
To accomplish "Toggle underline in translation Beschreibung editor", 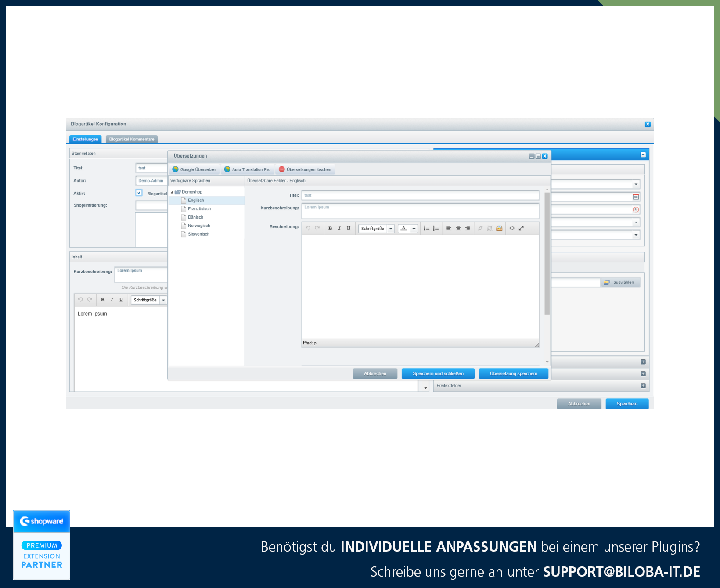I will point(349,228).
